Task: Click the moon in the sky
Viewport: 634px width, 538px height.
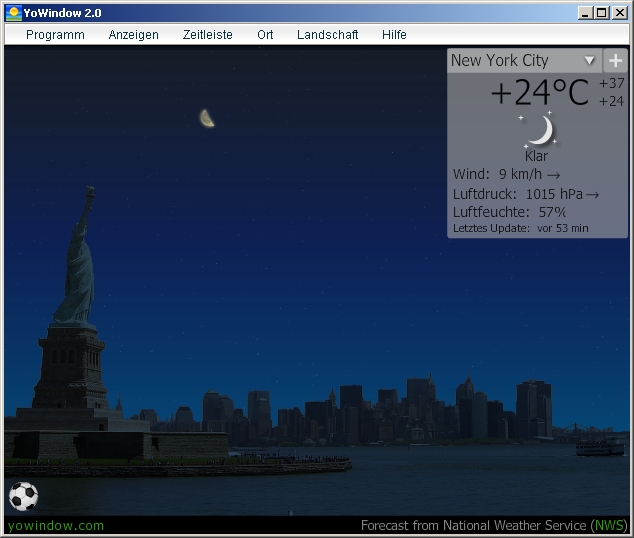Action: 207,118
